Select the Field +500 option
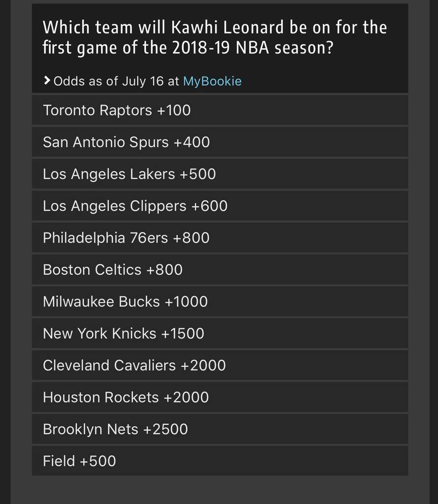This screenshot has height=504, width=438. [219, 461]
